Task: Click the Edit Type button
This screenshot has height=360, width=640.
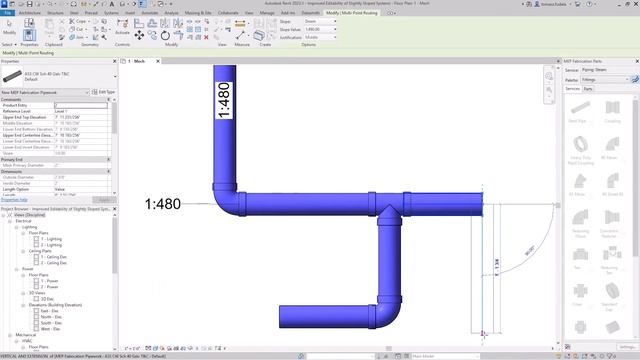Action: point(104,92)
